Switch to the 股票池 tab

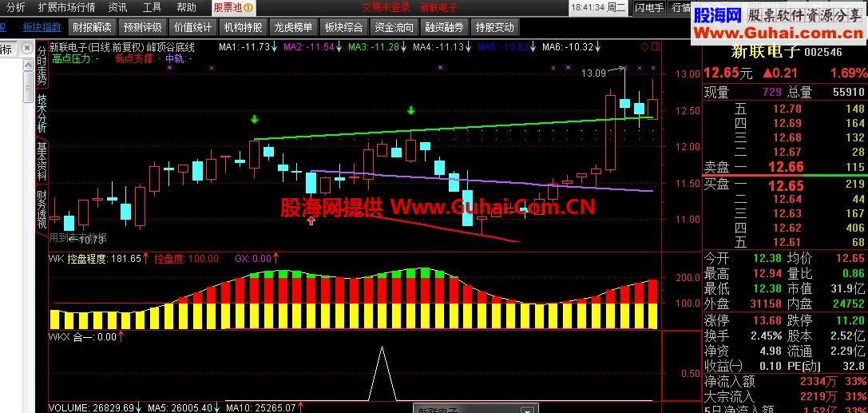(x=233, y=7)
